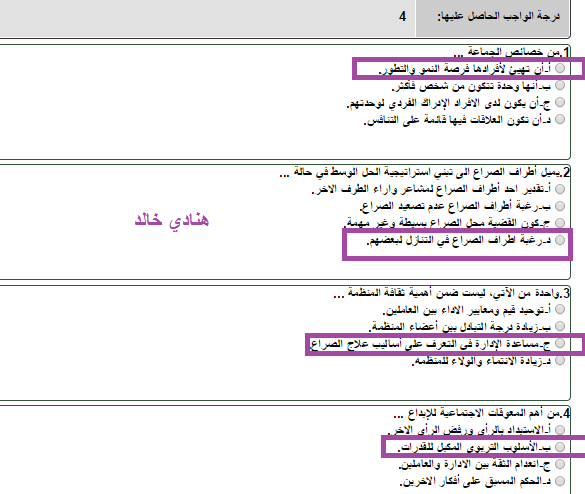Choose radio option ب 'أنها وحدة تتكون من شخص فأكثر'

(x=560, y=85)
